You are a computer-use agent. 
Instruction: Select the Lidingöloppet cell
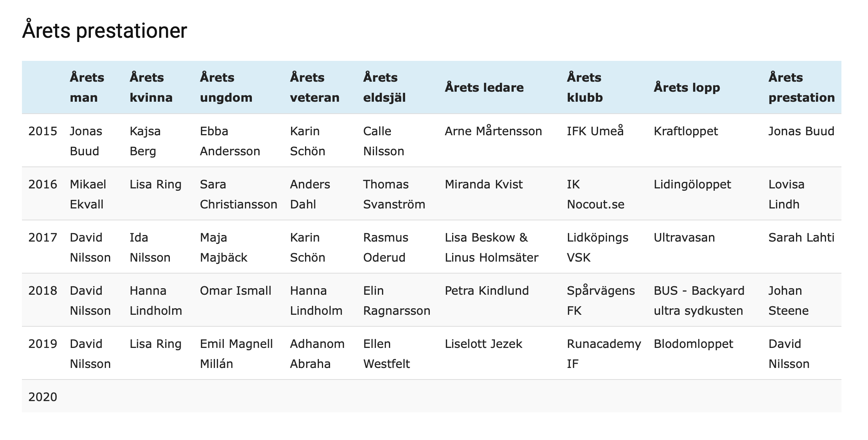tap(692, 185)
